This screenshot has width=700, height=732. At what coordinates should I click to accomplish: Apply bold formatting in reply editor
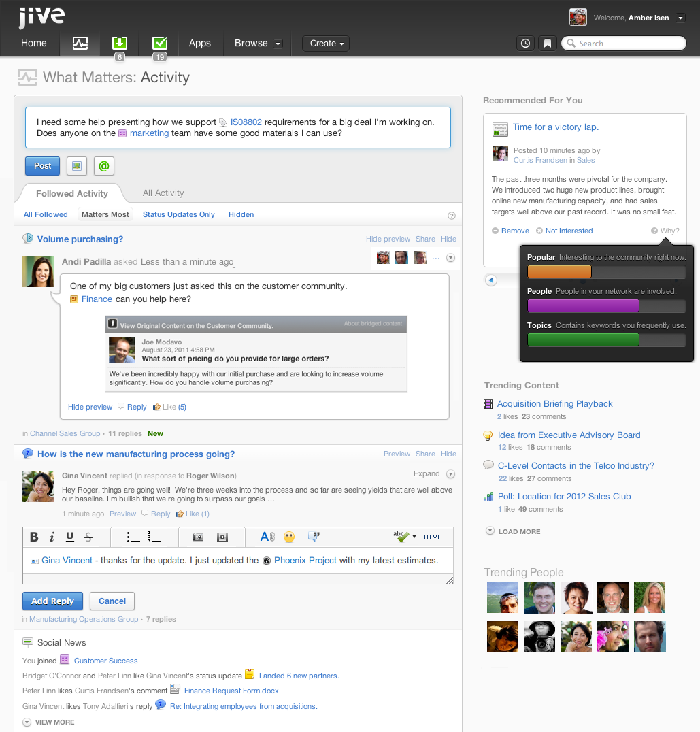tap(34, 537)
